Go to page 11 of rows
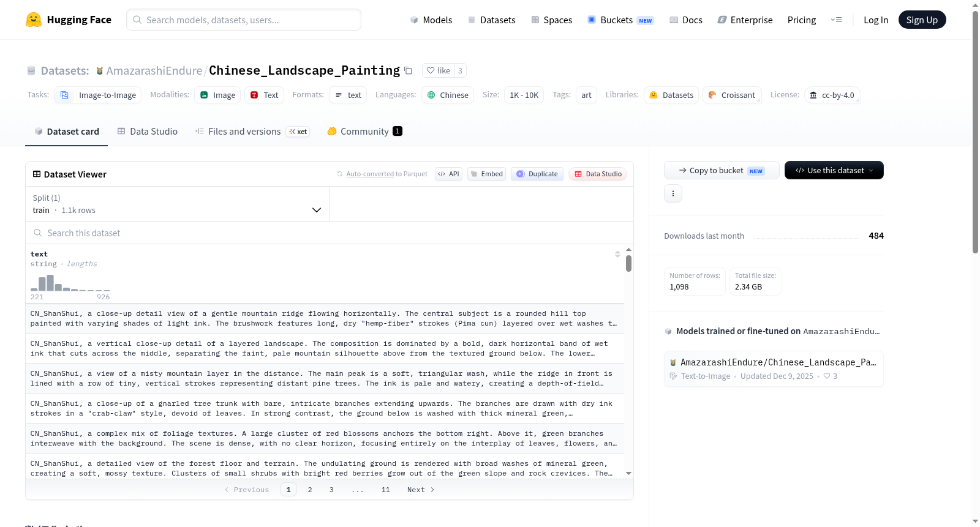Image resolution: width=980 pixels, height=527 pixels. coord(385,490)
